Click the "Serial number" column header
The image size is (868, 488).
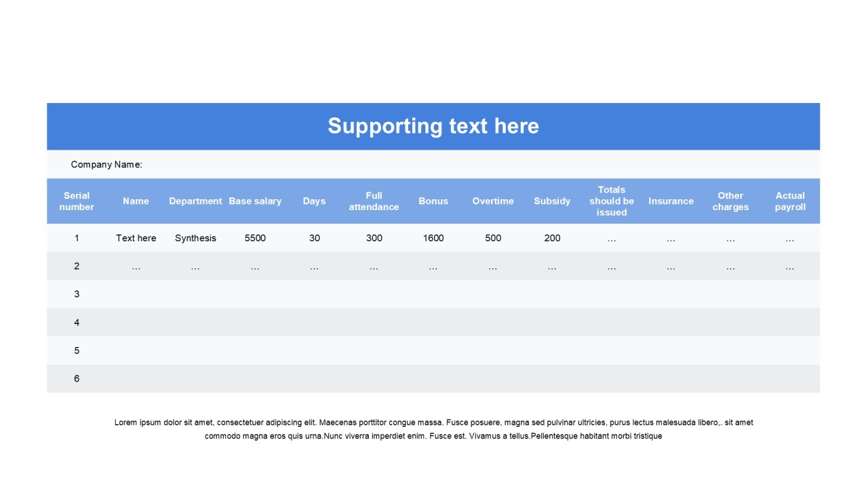(77, 201)
